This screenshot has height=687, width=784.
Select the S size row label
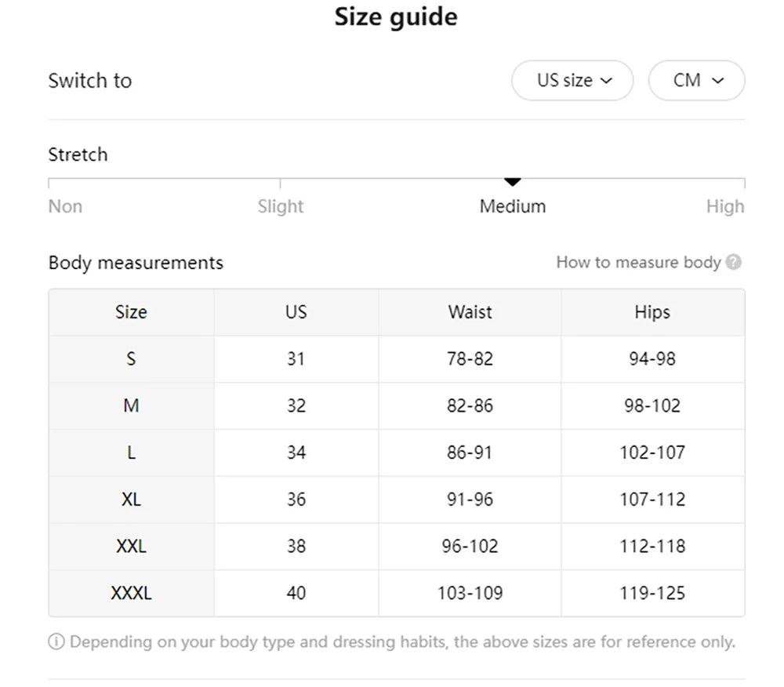click(x=131, y=358)
